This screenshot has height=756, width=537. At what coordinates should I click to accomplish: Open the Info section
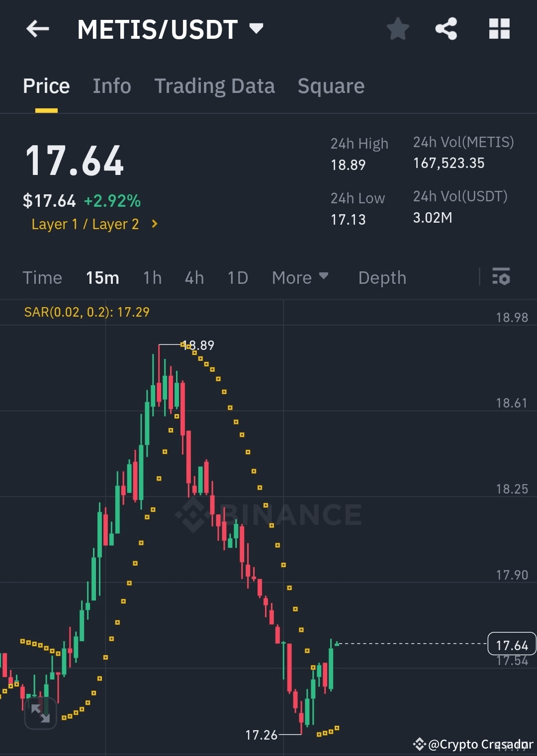111,85
